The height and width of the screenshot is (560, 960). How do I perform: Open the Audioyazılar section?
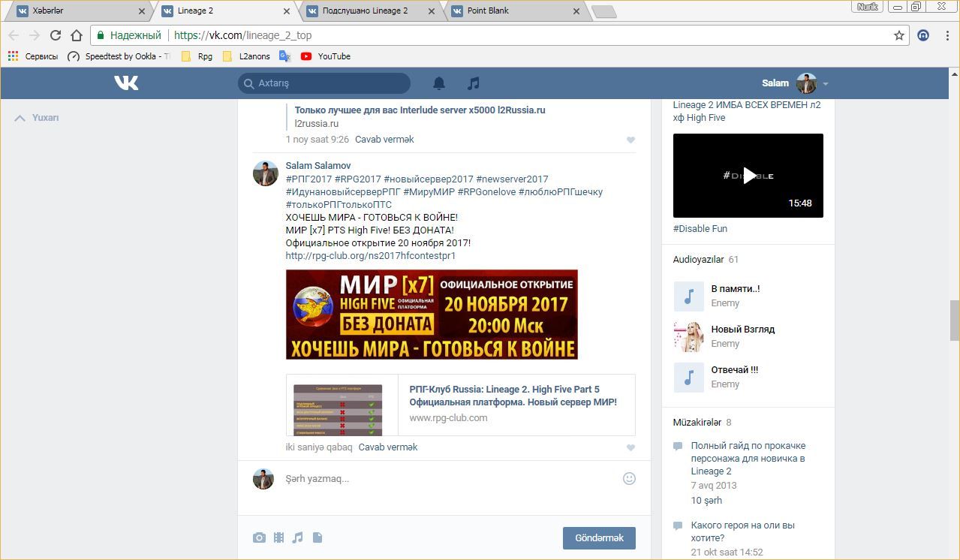click(698, 260)
